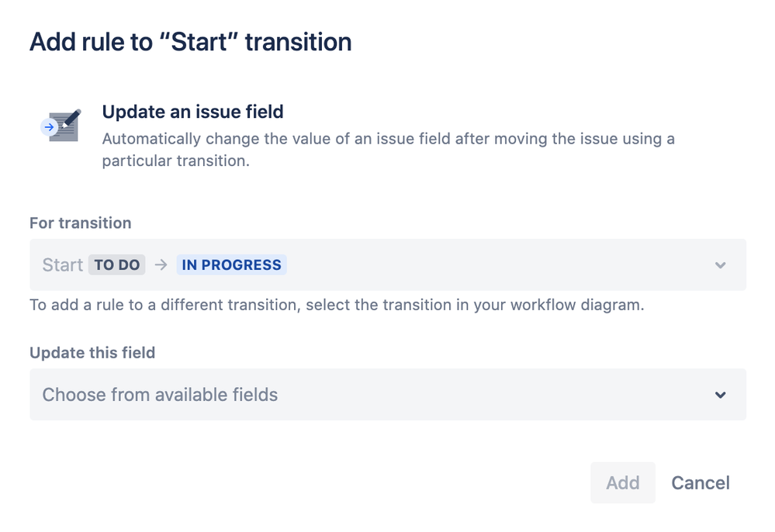Image resolution: width=775 pixels, height=532 pixels.
Task: Click the TO DO status lozenge
Action: pyautogui.click(x=116, y=264)
